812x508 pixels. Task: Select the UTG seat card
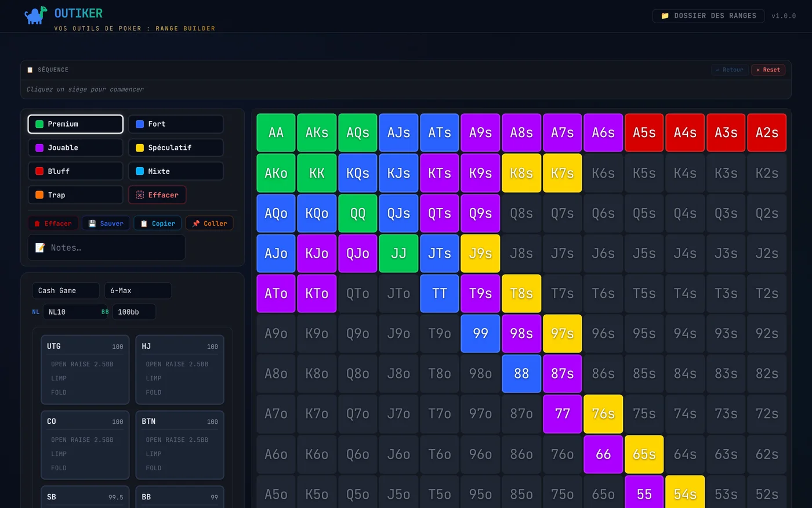click(85, 370)
